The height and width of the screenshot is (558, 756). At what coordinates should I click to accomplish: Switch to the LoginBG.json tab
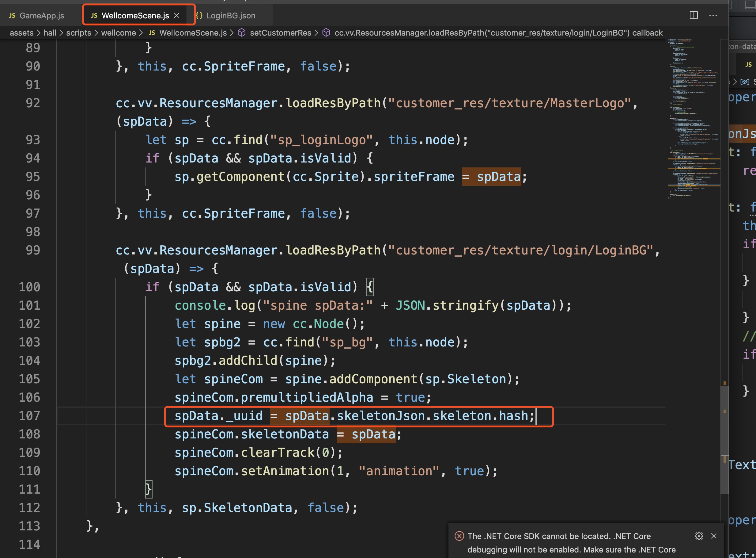click(x=231, y=16)
